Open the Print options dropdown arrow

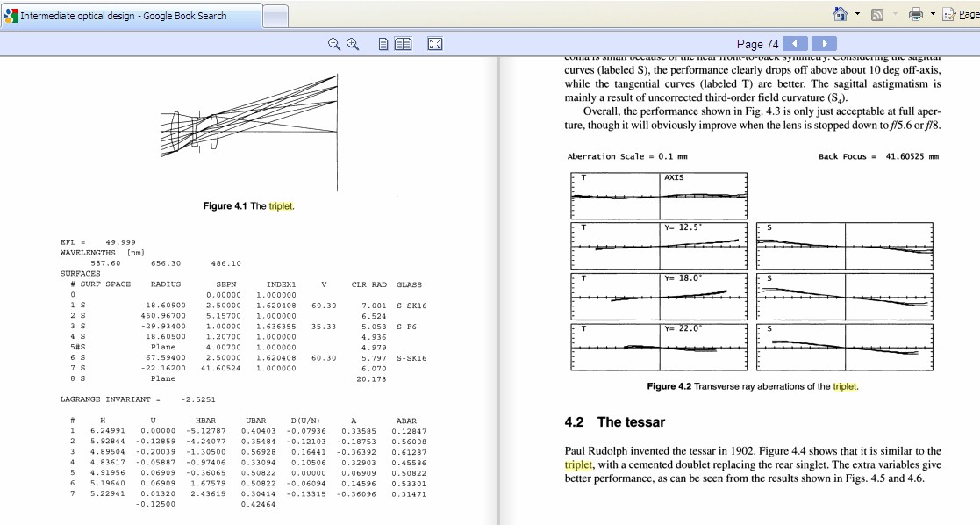(x=933, y=15)
